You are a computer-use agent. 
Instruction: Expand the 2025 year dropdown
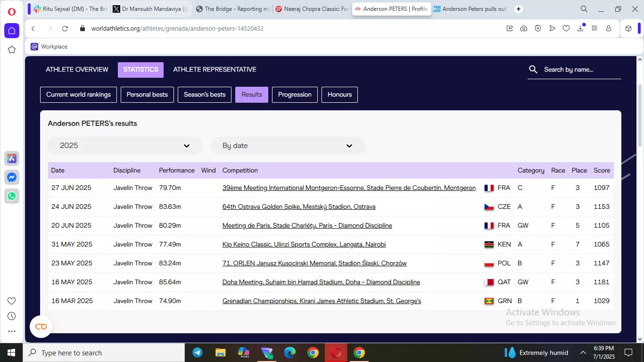coord(125,146)
